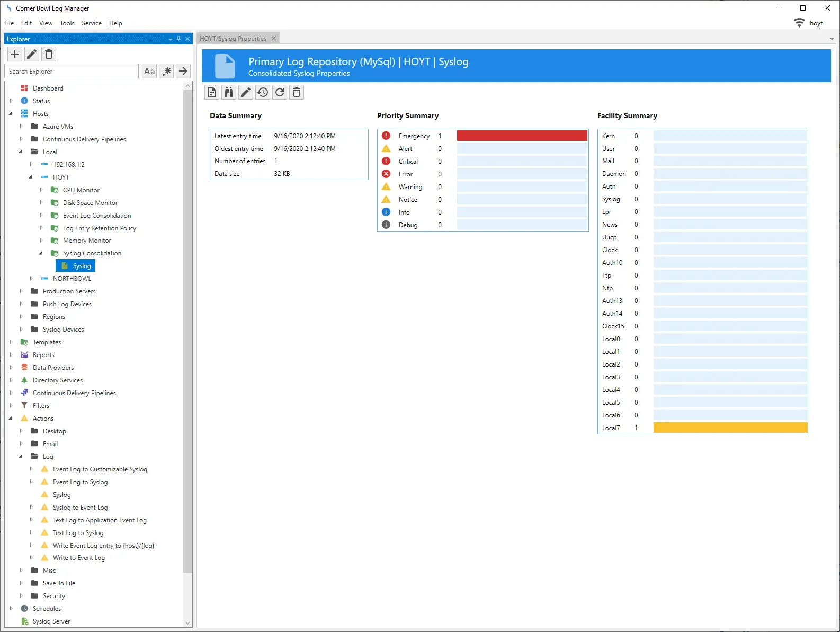Click the history clock icon in properties toolbar
This screenshot has height=632, width=840.
(x=263, y=93)
